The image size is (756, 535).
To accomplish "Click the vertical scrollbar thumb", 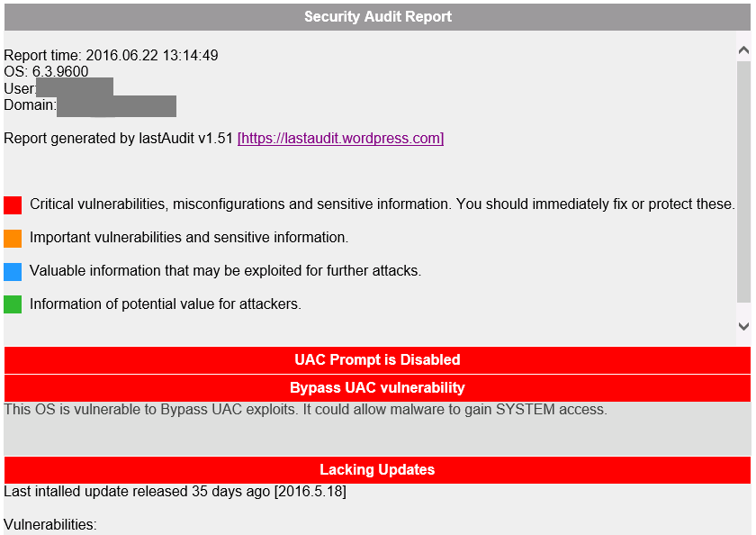I will tap(743, 182).
